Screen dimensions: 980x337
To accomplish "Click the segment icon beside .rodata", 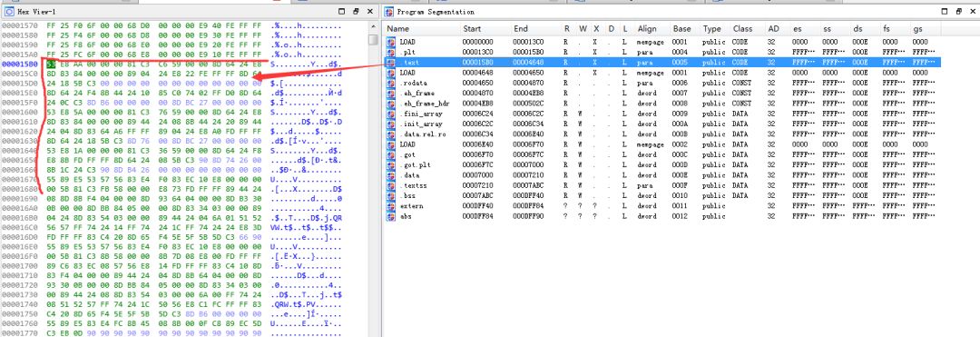I will pos(391,83).
